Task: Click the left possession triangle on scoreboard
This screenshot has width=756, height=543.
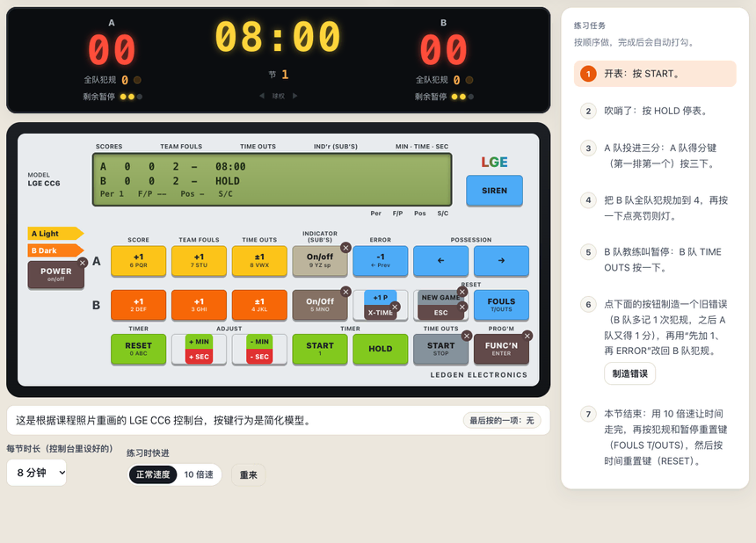Action: click(262, 96)
